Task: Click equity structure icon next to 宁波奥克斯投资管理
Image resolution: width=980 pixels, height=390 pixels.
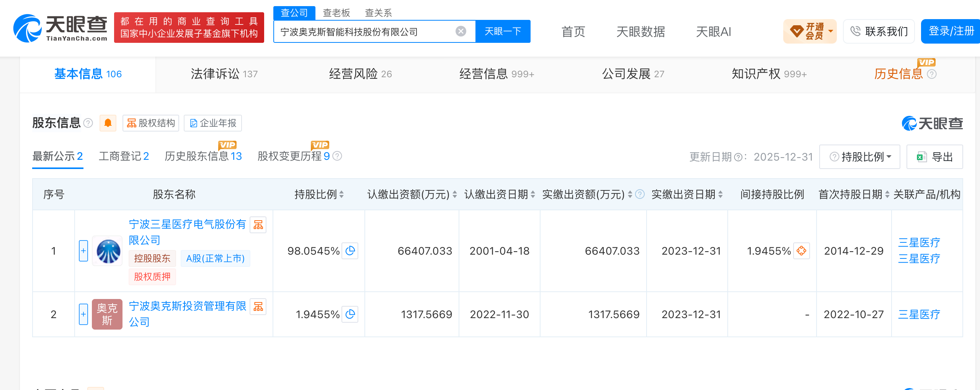Action: 258,307
